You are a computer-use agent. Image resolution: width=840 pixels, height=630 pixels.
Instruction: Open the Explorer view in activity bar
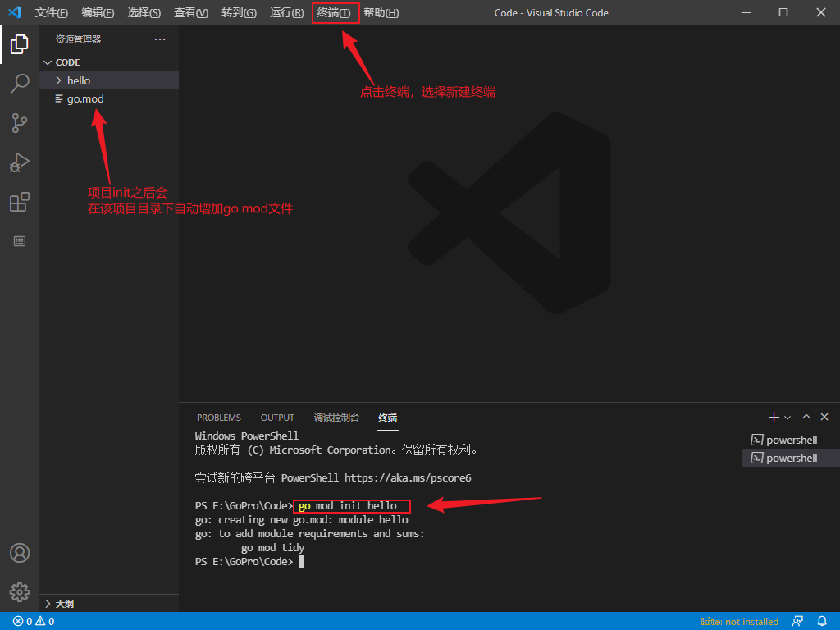pyautogui.click(x=20, y=44)
